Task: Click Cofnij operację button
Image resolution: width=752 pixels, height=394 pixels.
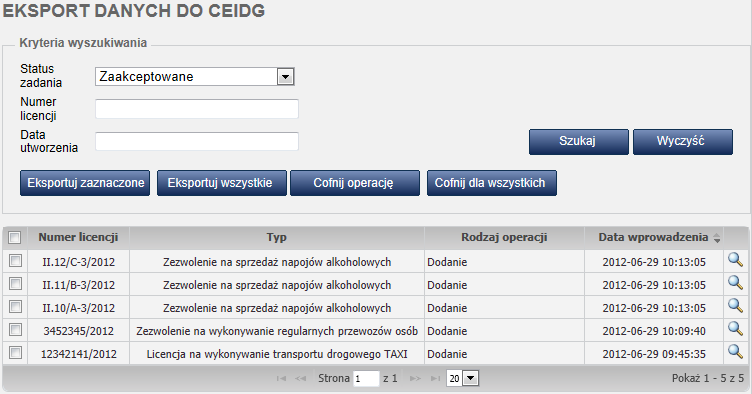Action: (x=355, y=183)
